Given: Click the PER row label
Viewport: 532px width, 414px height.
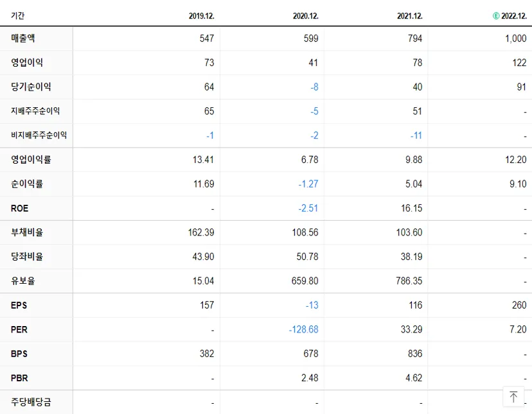Looking at the screenshot, I should [x=19, y=329].
